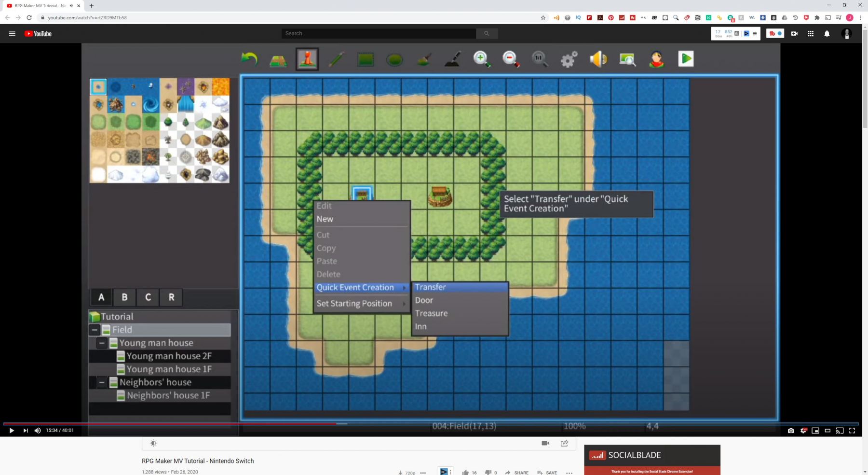
Task: Open the Character Generator icon
Action: tap(656, 59)
